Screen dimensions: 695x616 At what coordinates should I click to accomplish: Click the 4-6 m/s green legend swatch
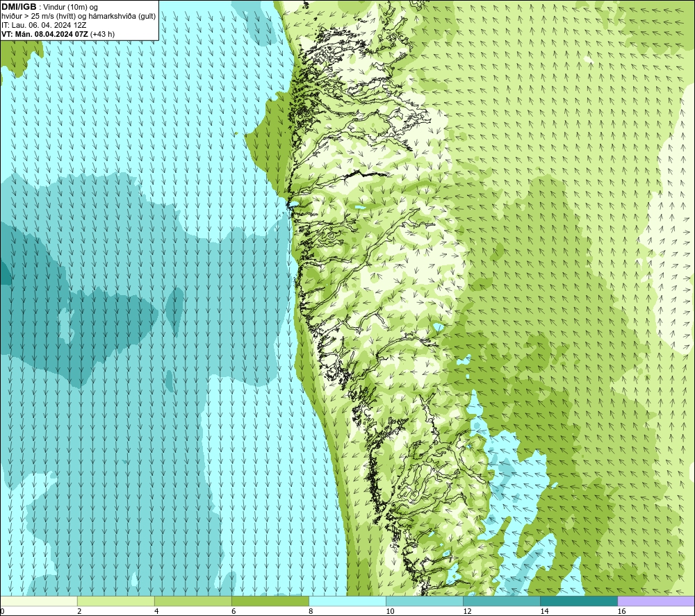[193, 601]
